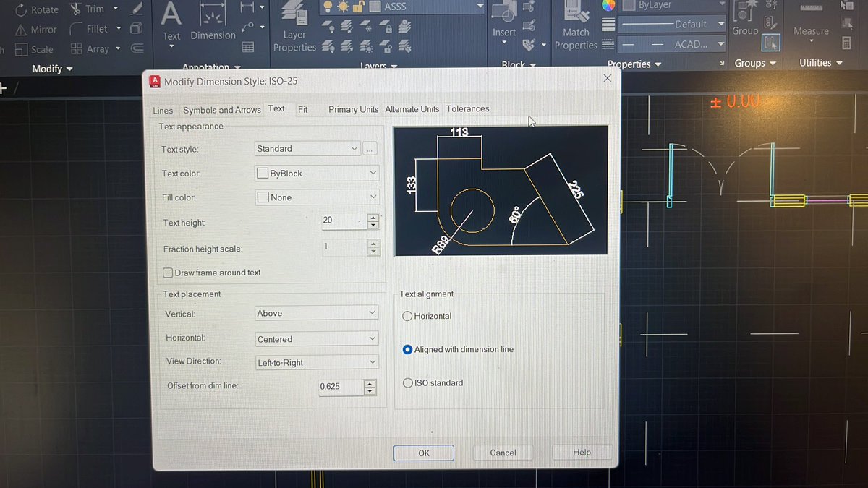
Task: Click the Measure tool icon
Action: click(x=811, y=19)
